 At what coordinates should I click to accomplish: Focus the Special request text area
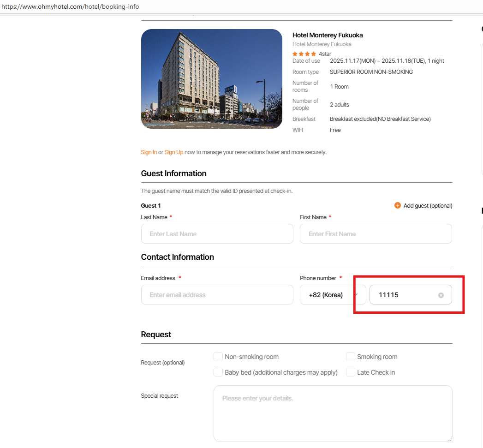[x=332, y=413]
